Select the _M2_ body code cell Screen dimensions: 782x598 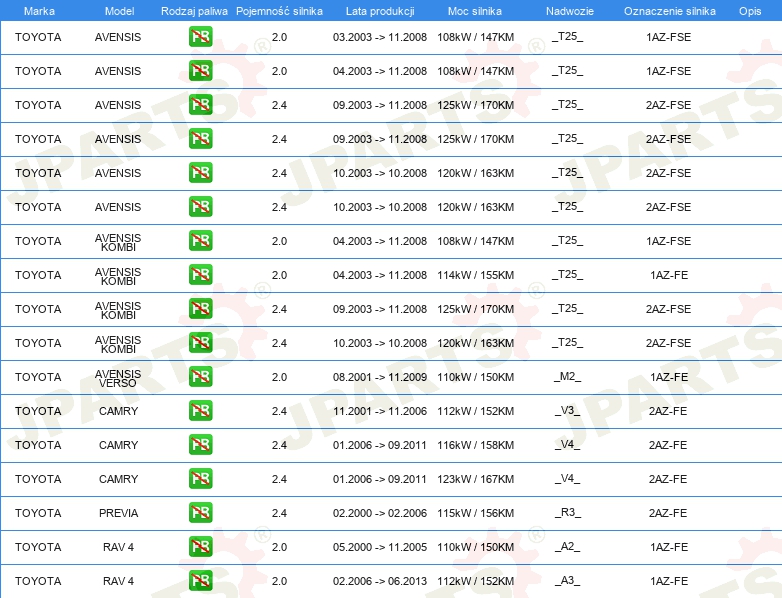pyautogui.click(x=568, y=377)
